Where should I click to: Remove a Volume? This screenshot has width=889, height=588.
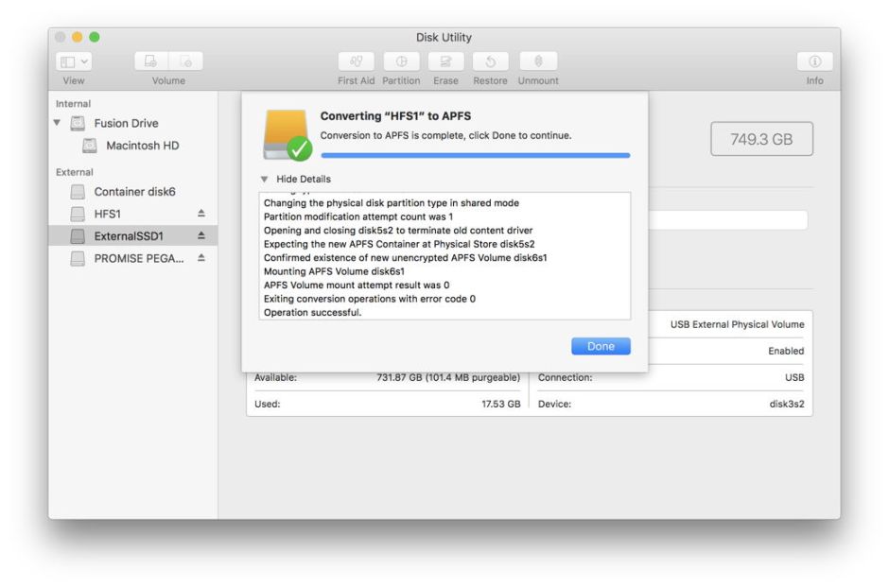185,61
